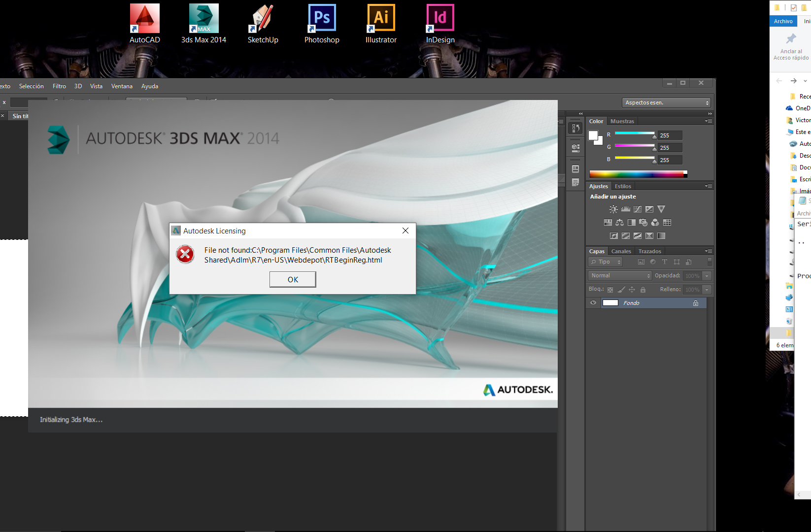
Task: Close the Autodesk Licensing error dialog
Action: [405, 231]
